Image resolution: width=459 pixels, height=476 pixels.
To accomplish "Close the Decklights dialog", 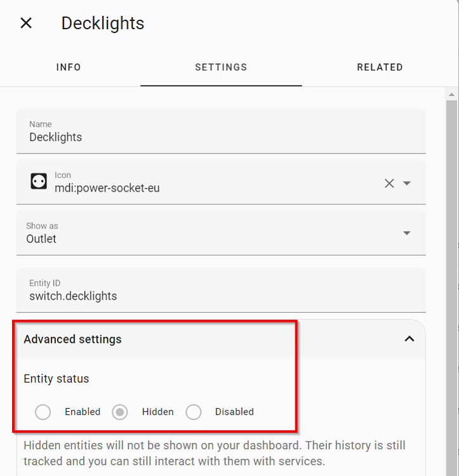I will 26,23.
